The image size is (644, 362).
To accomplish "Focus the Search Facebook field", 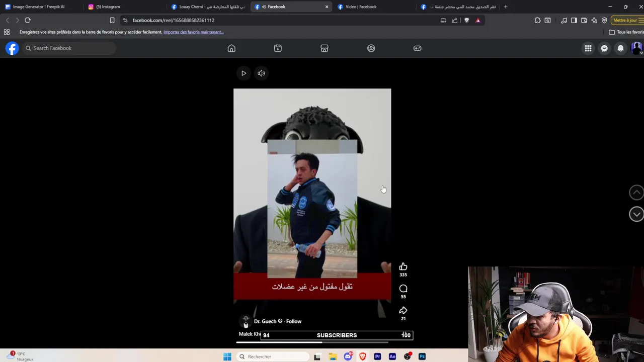I will (68, 48).
